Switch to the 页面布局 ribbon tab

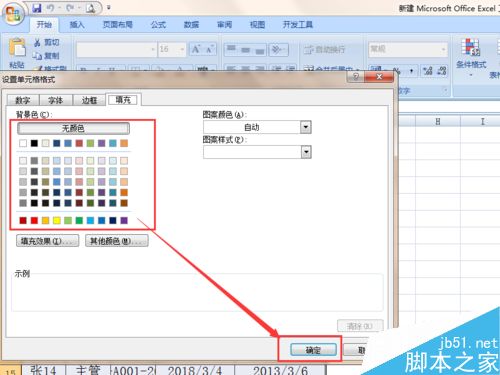pyautogui.click(x=117, y=24)
